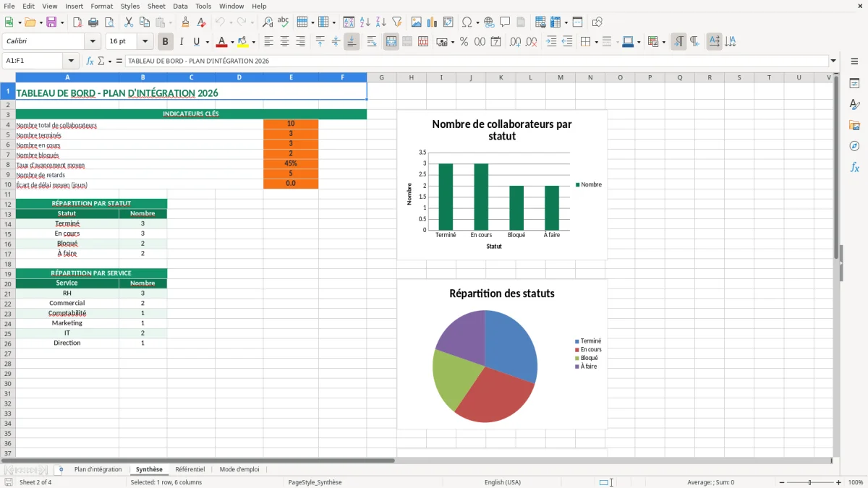Expand the Name Box A1:F1 dropdown
868x488 pixels.
tap(71, 61)
